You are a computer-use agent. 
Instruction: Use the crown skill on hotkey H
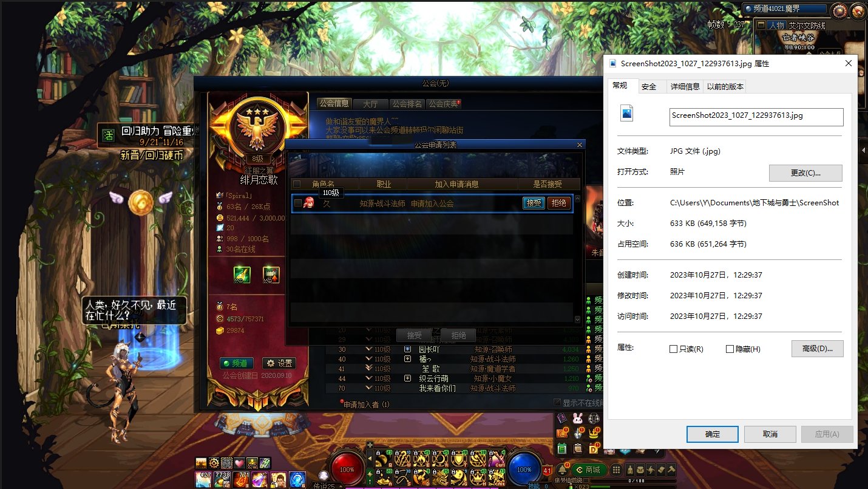tap(478, 477)
